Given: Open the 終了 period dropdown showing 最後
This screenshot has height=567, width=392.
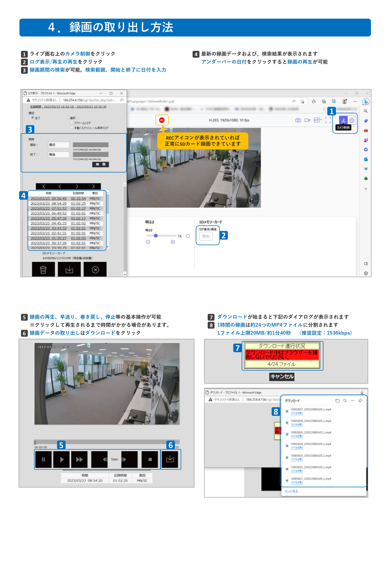Looking at the screenshot, I should (x=59, y=155).
